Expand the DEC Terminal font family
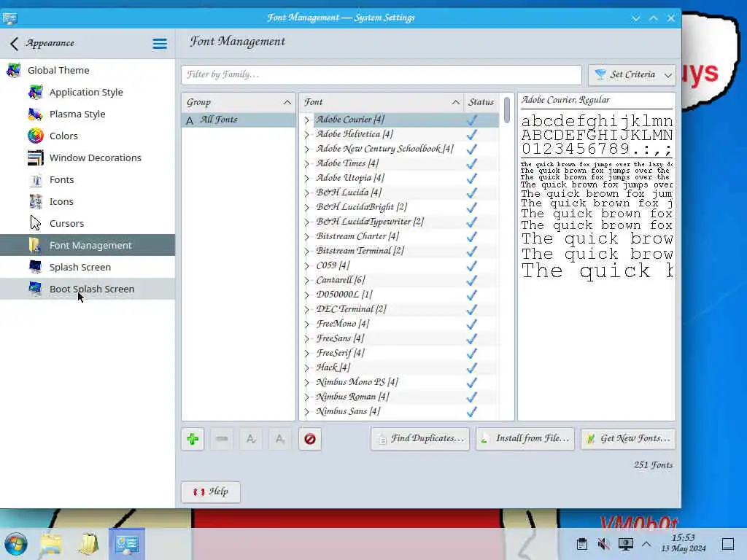This screenshot has width=747, height=560. (x=307, y=310)
